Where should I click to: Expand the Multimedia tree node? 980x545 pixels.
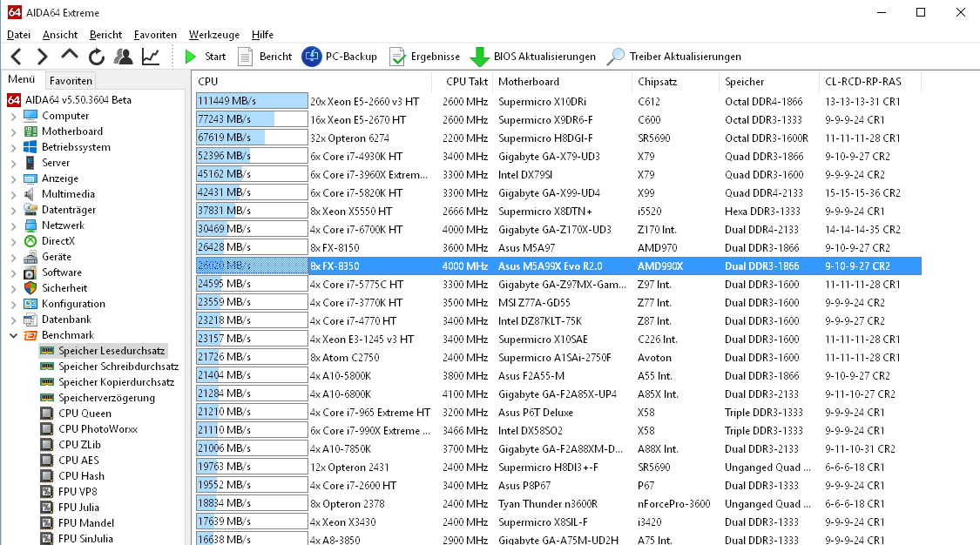tap(14, 194)
